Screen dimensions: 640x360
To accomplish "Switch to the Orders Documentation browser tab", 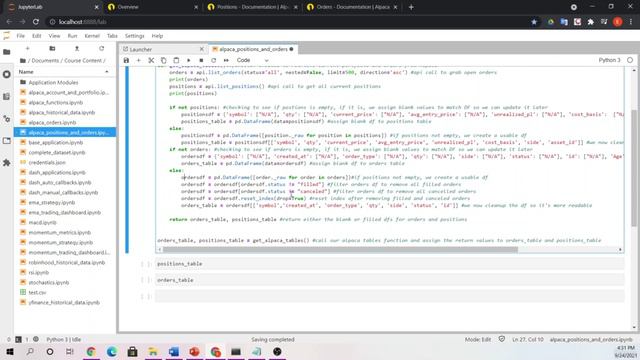I will point(352,7).
